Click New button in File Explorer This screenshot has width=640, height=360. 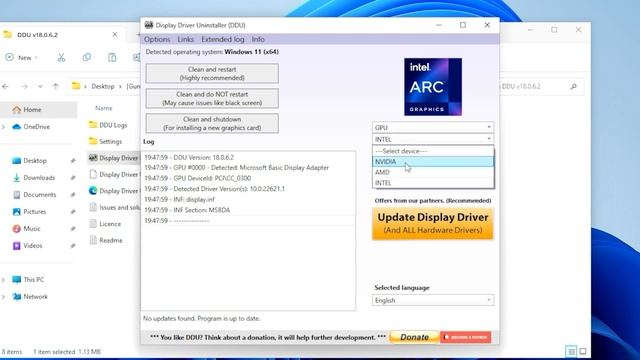tap(22, 58)
